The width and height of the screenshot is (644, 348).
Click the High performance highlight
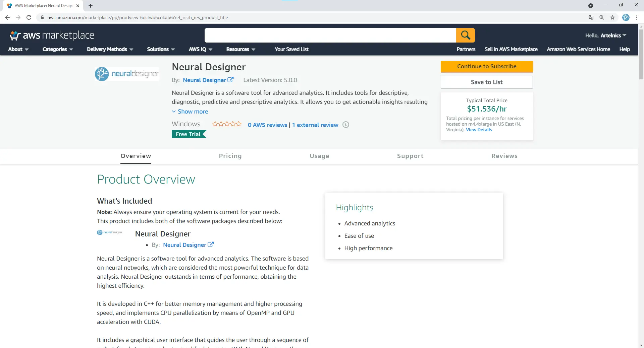[368, 248]
